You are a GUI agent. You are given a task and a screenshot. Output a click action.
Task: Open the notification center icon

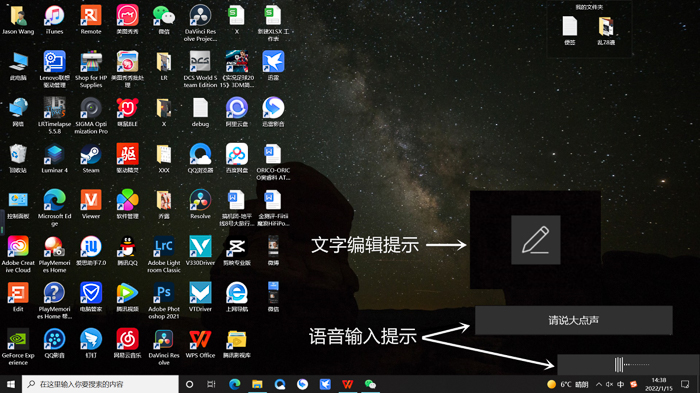[685, 384]
